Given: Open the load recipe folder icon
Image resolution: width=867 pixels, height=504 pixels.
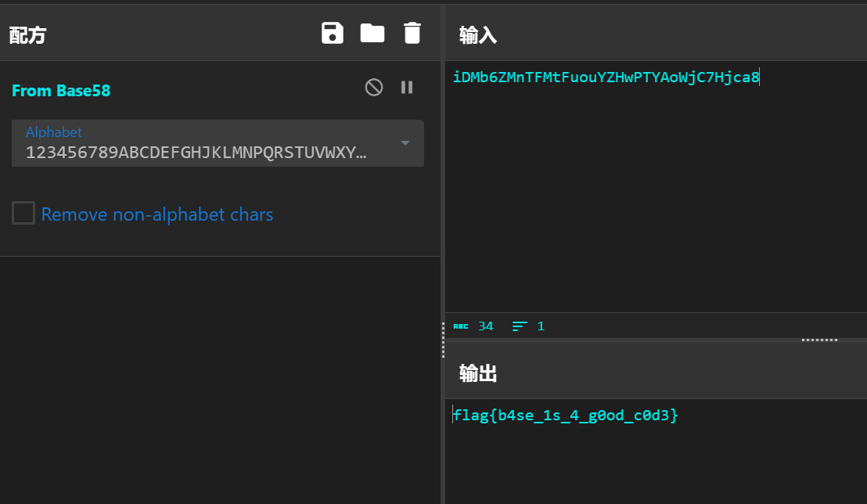Looking at the screenshot, I should [x=372, y=33].
